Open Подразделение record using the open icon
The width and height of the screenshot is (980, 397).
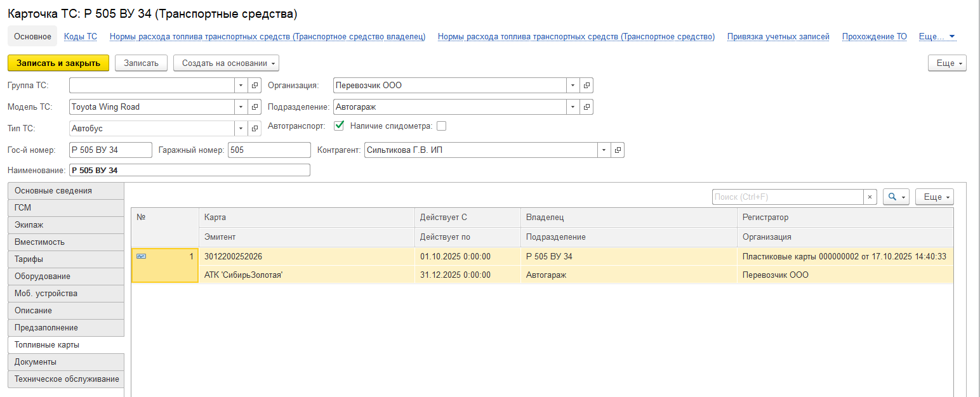point(586,107)
